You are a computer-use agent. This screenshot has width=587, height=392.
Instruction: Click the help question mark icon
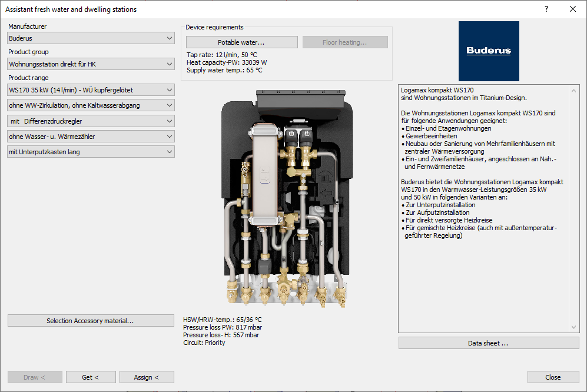tap(546, 9)
